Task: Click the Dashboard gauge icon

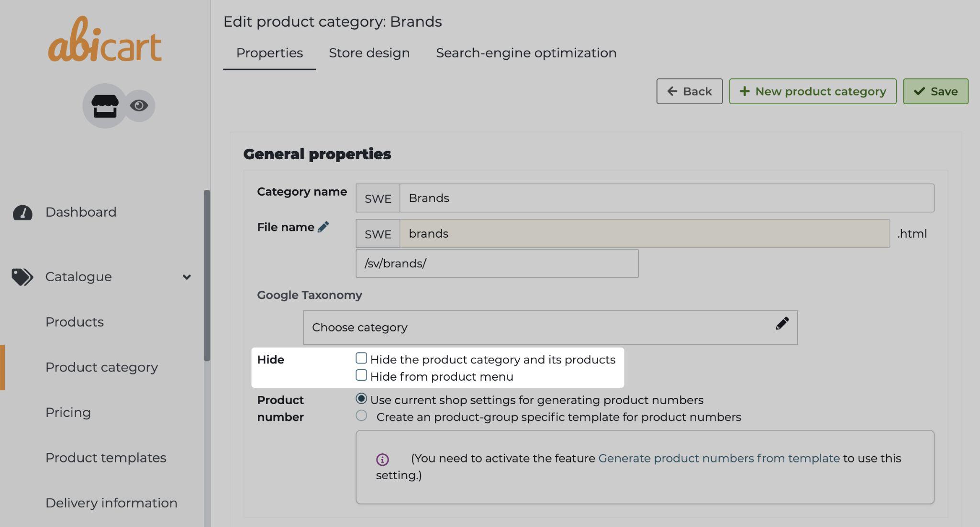Action: coord(22,212)
